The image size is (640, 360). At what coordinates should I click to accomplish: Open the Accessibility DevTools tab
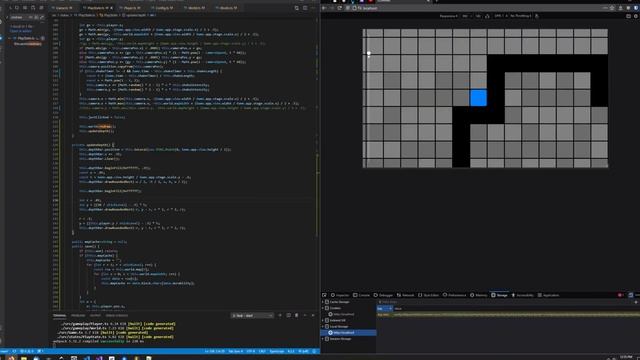point(522,295)
